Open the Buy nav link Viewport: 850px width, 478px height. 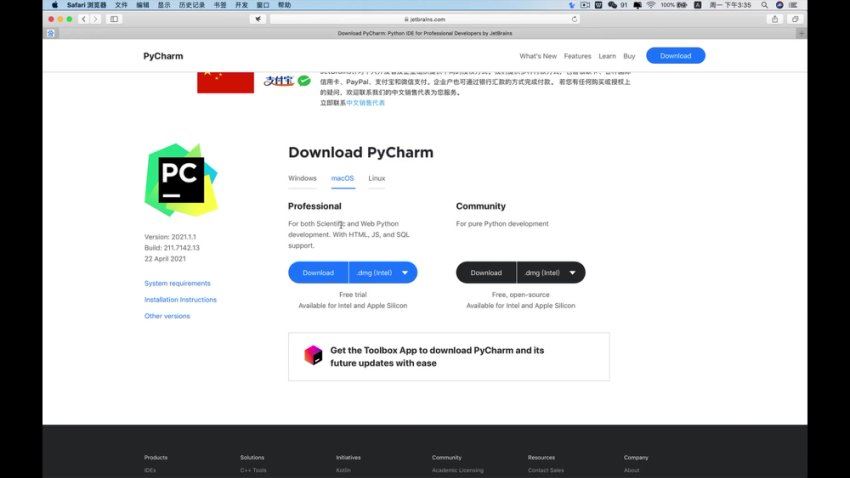point(629,56)
